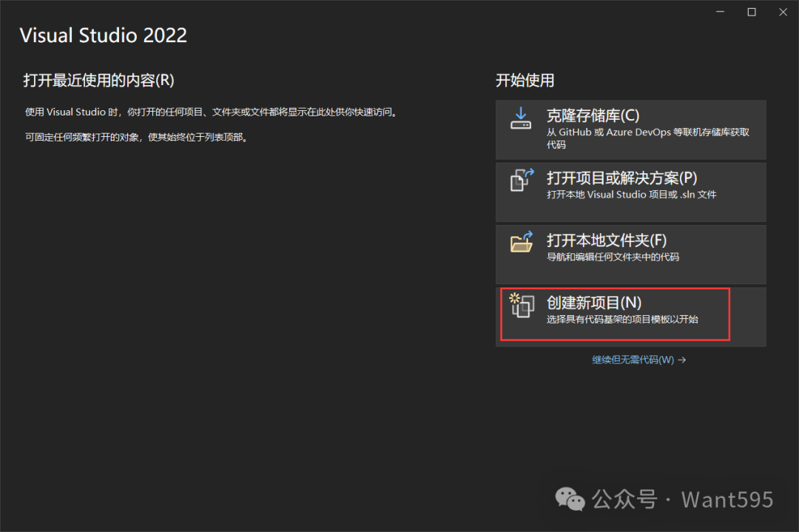The width and height of the screenshot is (799, 532).
Task: Click the sentence starting 可固定任何频繁打开的对象
Action: click(137, 137)
